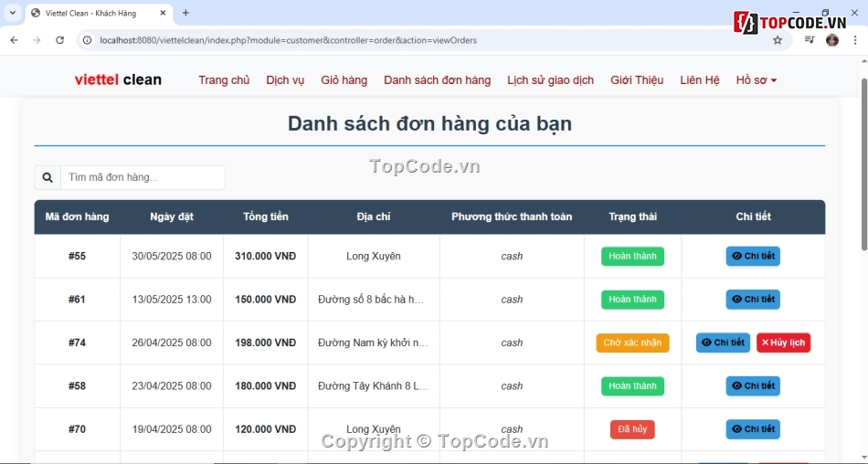Image resolution: width=868 pixels, height=464 pixels.
Task: View details of order #74
Action: (x=723, y=343)
